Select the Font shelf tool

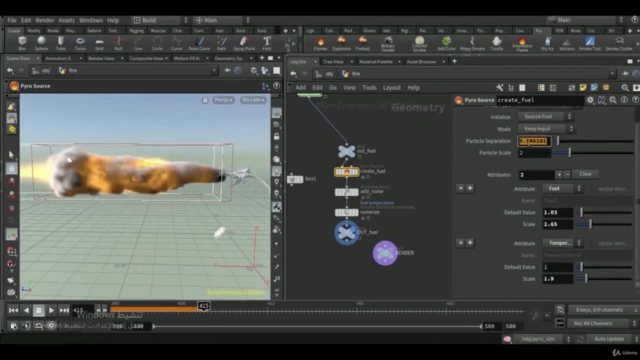pyautogui.click(x=267, y=43)
